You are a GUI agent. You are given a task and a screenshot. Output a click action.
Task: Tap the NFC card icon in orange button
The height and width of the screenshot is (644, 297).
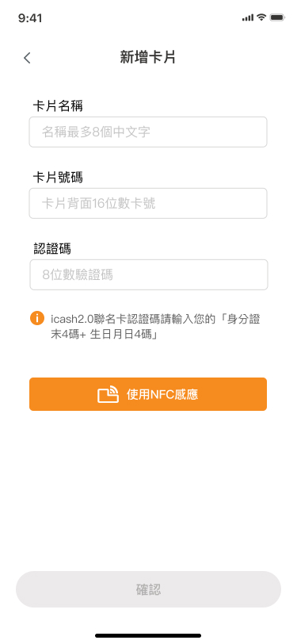point(108,394)
